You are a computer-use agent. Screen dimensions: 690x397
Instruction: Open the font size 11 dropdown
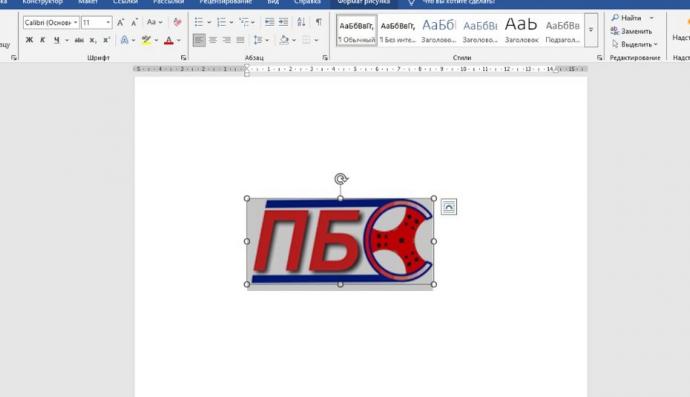96,22
